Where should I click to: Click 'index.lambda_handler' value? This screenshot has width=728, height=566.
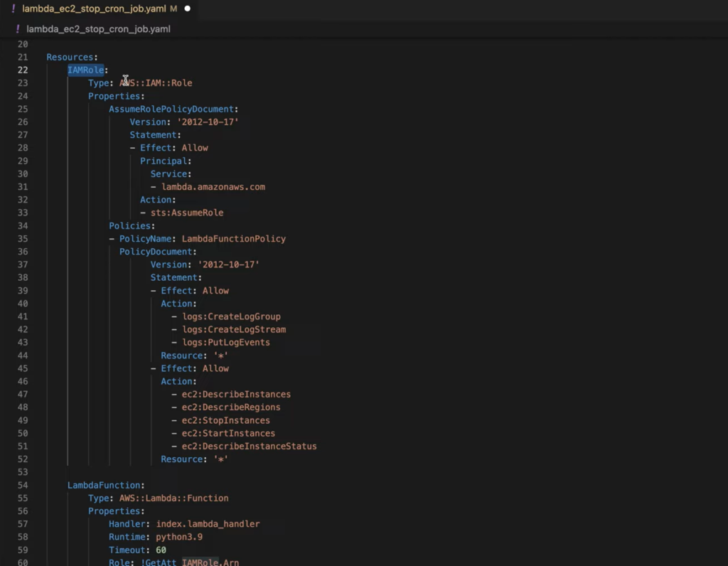(208, 524)
